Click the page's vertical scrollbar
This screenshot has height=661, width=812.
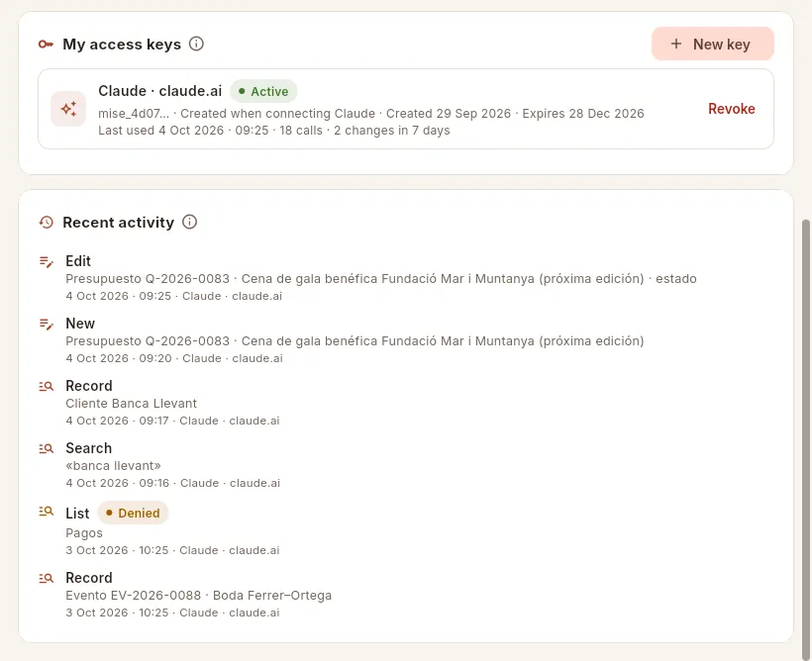point(805,440)
